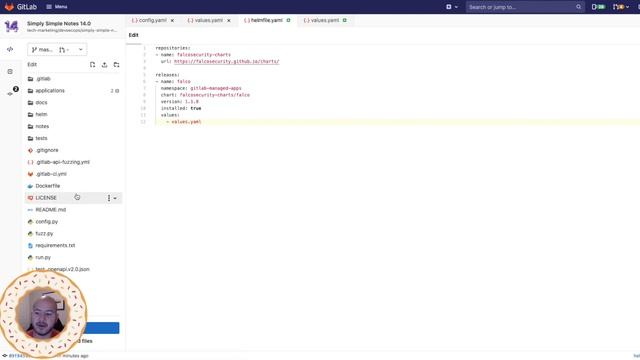Click the 'namespace: gitlab-managed-apps' line
This screenshot has height=360, width=640.
tap(201, 88)
